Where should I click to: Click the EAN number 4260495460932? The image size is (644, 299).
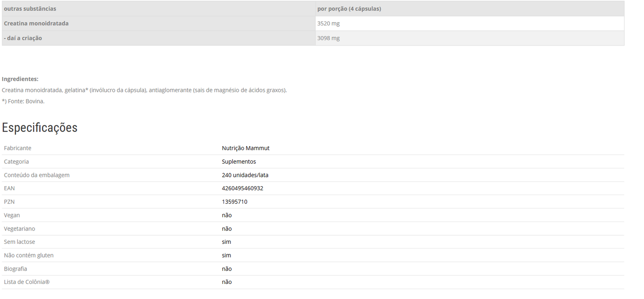(x=242, y=188)
